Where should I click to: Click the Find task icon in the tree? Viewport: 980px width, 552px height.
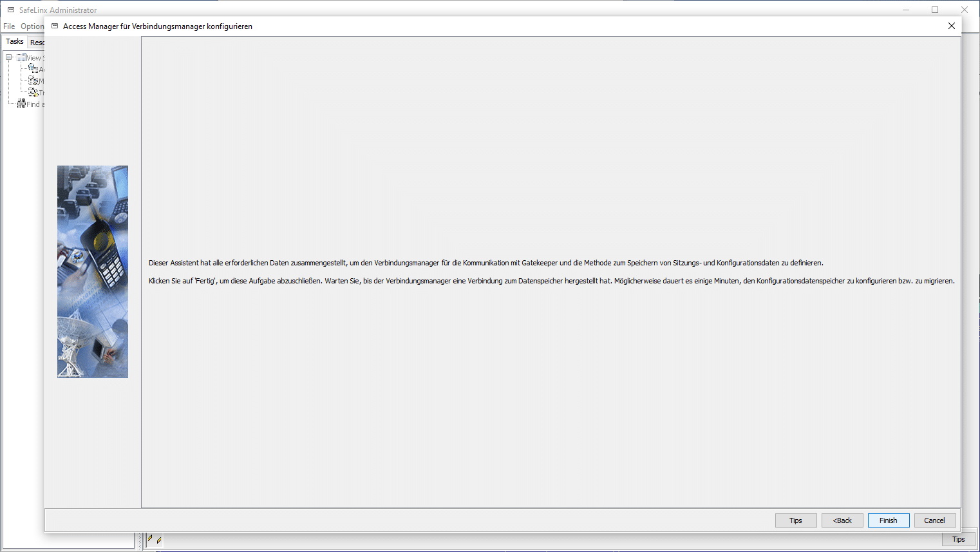point(21,104)
